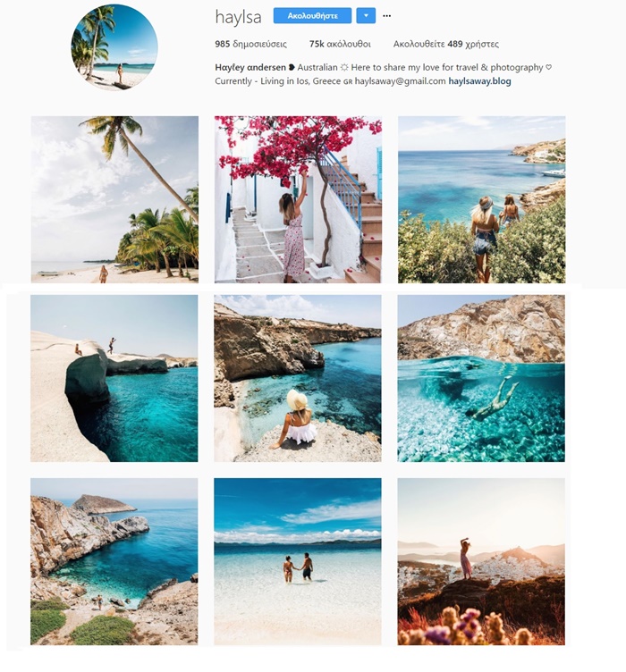Click the blue Ακολουθήστε follow button
Image resolution: width=626 pixels, height=672 pixels.
[312, 16]
